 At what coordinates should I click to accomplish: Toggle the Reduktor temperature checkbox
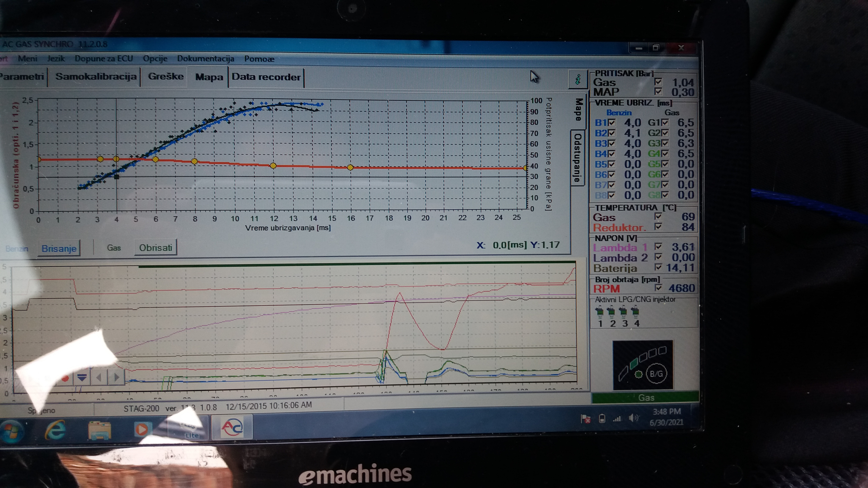pos(658,226)
